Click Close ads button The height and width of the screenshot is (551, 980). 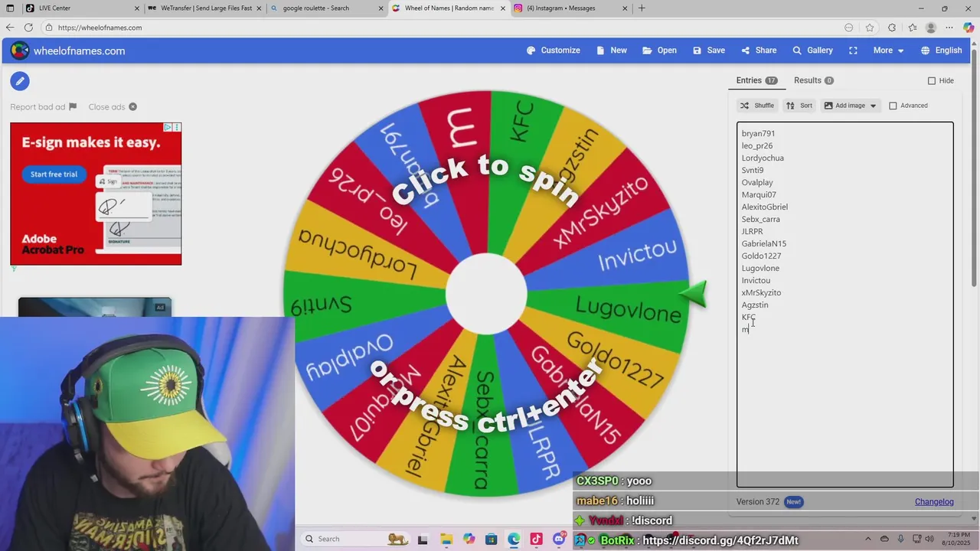(113, 107)
